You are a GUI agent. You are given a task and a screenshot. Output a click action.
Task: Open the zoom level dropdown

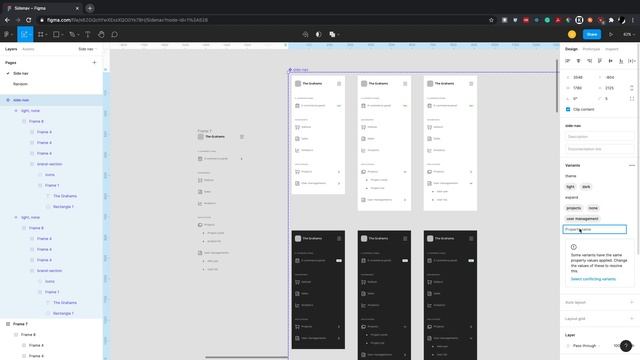[629, 35]
